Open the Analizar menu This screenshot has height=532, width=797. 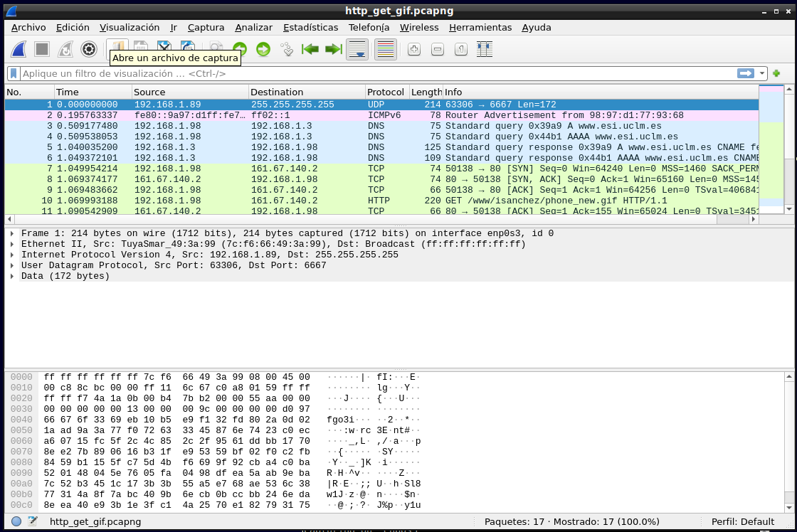[253, 28]
